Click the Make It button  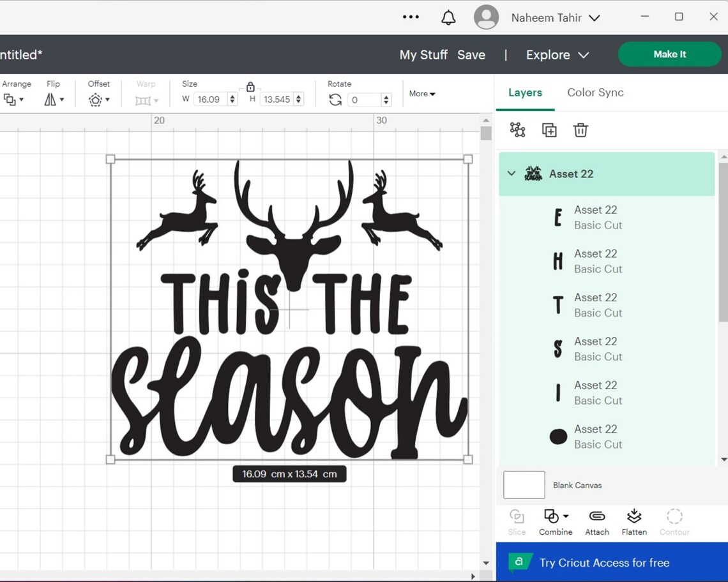669,54
